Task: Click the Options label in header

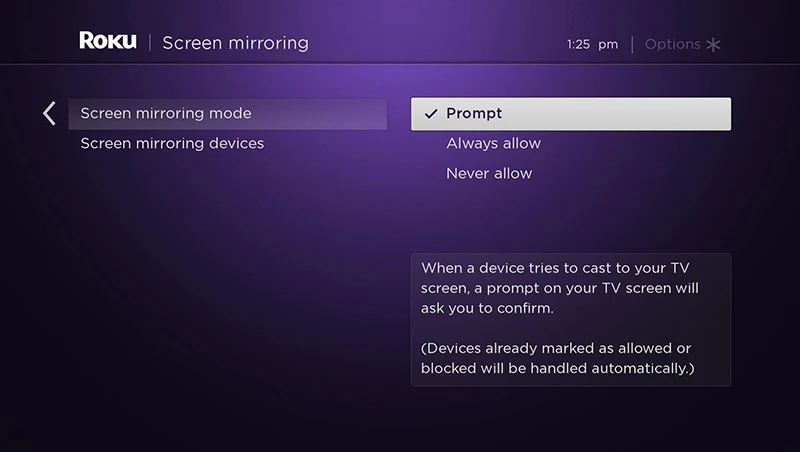Action: [x=672, y=44]
